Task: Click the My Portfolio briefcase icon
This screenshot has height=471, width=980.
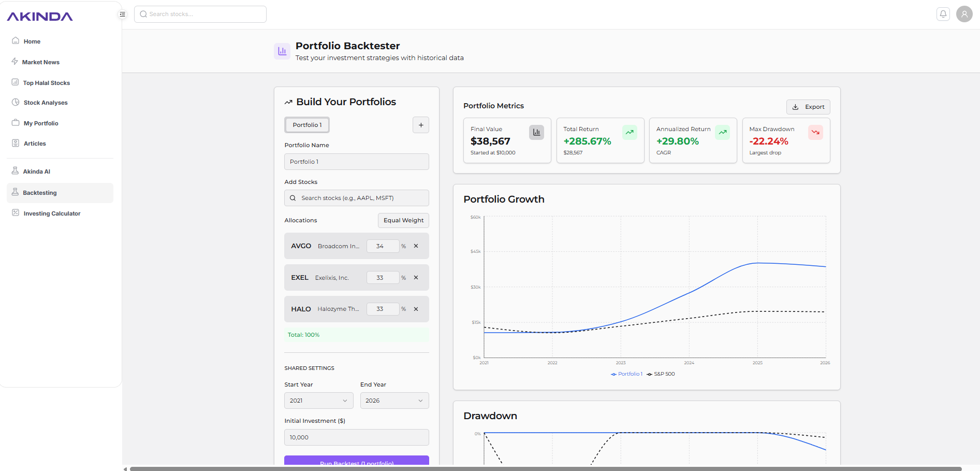Action: click(16, 123)
